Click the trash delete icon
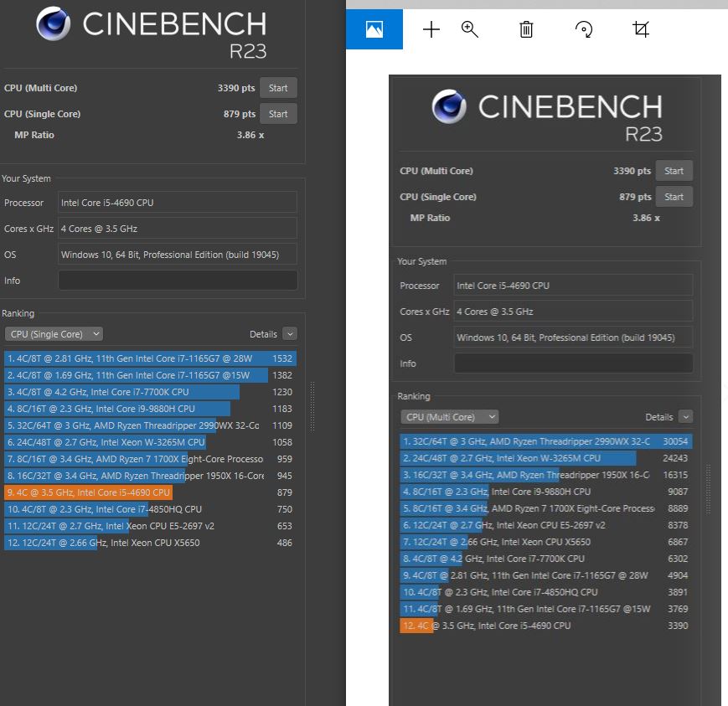The height and width of the screenshot is (706, 728). point(526,29)
